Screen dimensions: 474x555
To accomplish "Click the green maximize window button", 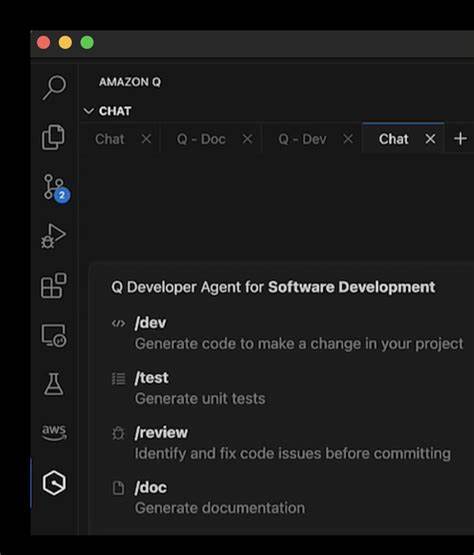I will tap(87, 43).
